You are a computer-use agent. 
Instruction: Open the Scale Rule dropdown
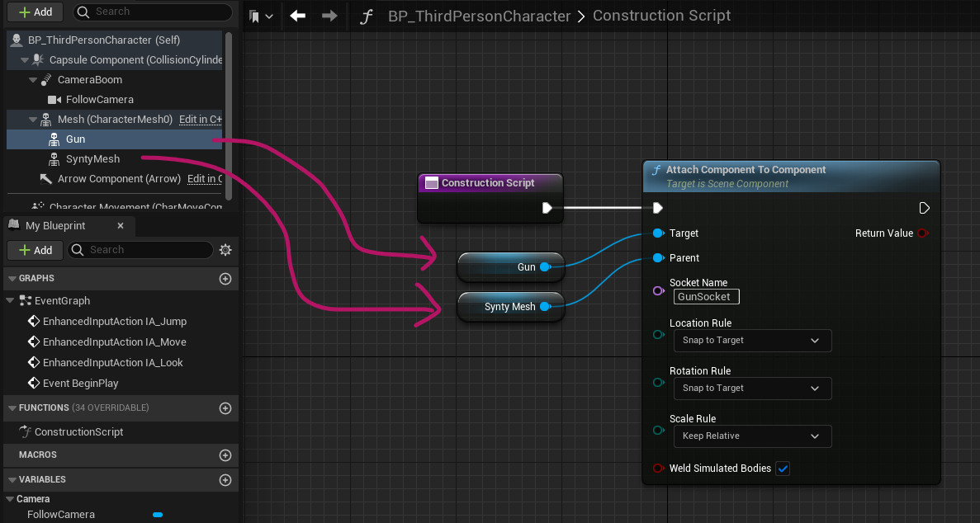pyautogui.click(x=752, y=436)
